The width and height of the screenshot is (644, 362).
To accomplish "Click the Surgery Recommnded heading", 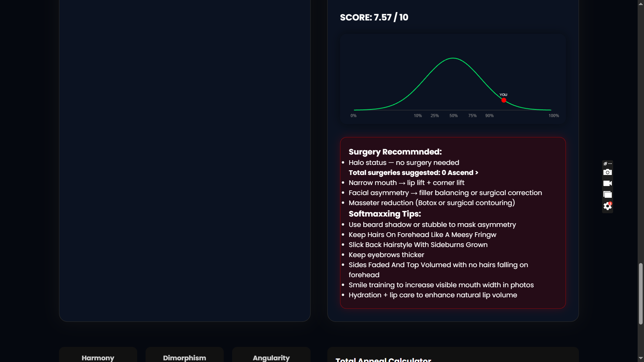I will [395, 152].
